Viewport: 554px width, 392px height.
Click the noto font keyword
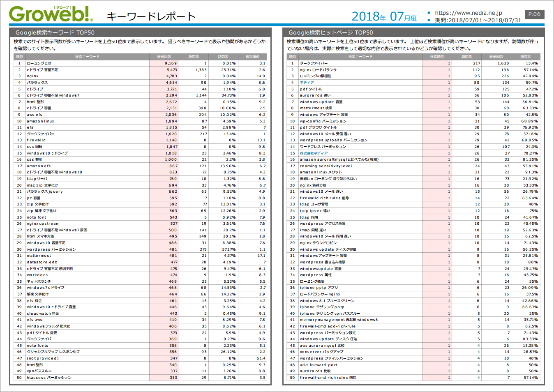[37, 217]
